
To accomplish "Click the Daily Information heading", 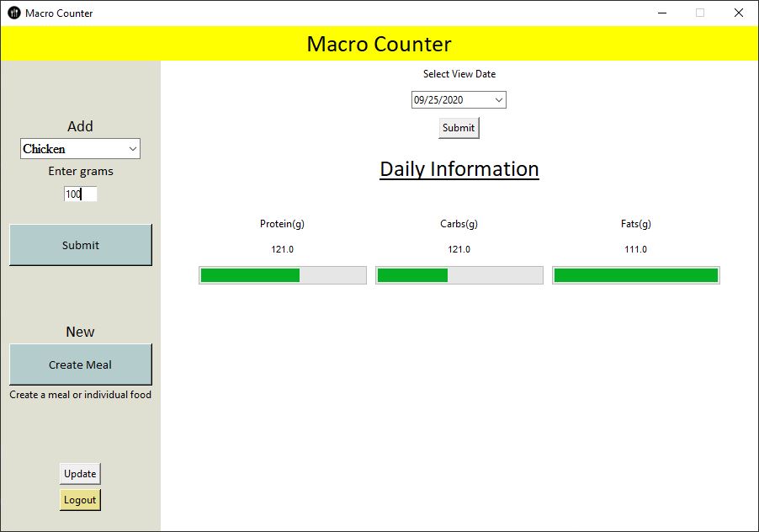I will point(459,169).
